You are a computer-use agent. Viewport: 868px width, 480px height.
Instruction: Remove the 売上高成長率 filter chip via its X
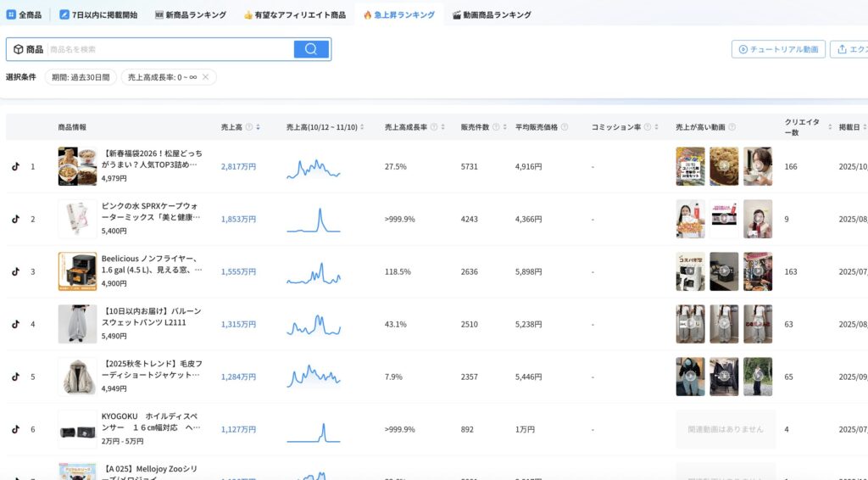pyautogui.click(x=205, y=77)
